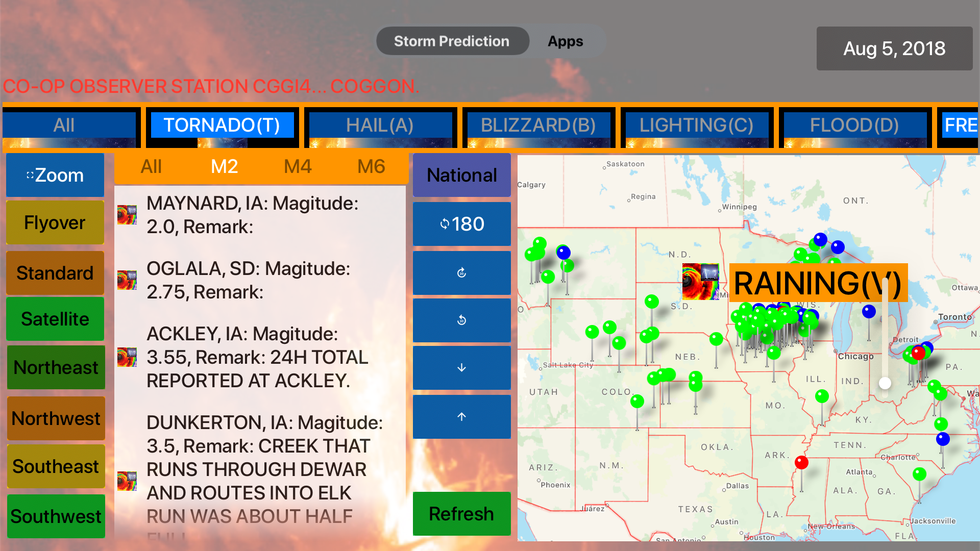Screen dimensions: 980x551
Task: Click the green pin in Georgia
Action: click(x=919, y=474)
